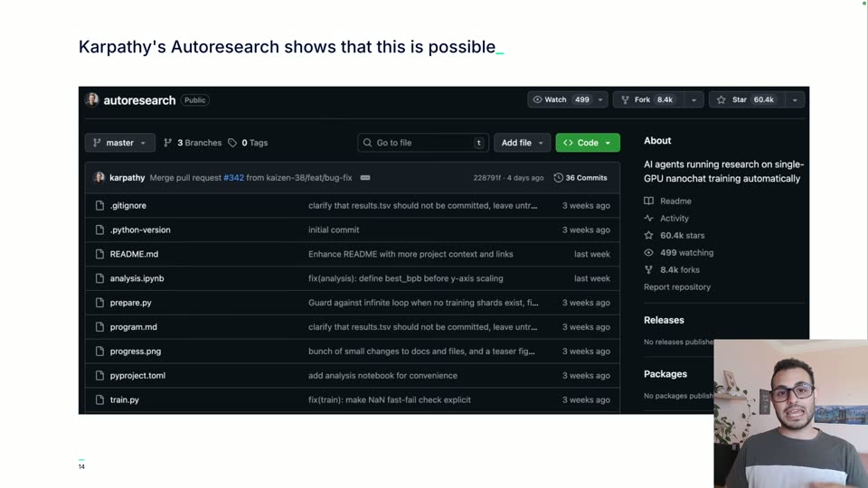868x488 pixels.
Task: Open analysis.ipynb notebook
Action: point(137,278)
